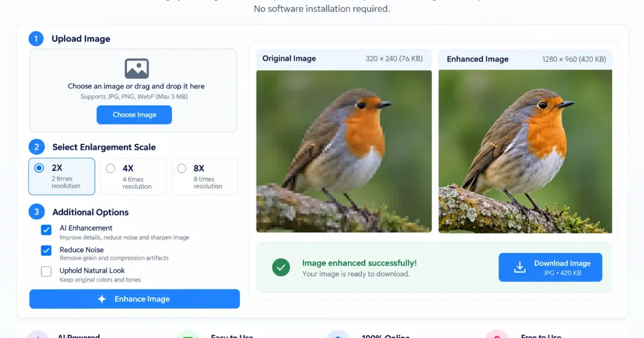Click the '1280 × 960 (420 KB)' size text
Image resolution: width=644 pixels, height=338 pixels.
coord(574,59)
